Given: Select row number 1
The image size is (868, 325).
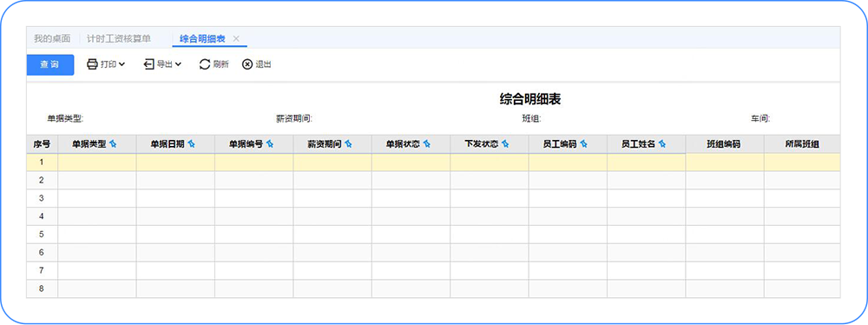Looking at the screenshot, I should tap(42, 162).
